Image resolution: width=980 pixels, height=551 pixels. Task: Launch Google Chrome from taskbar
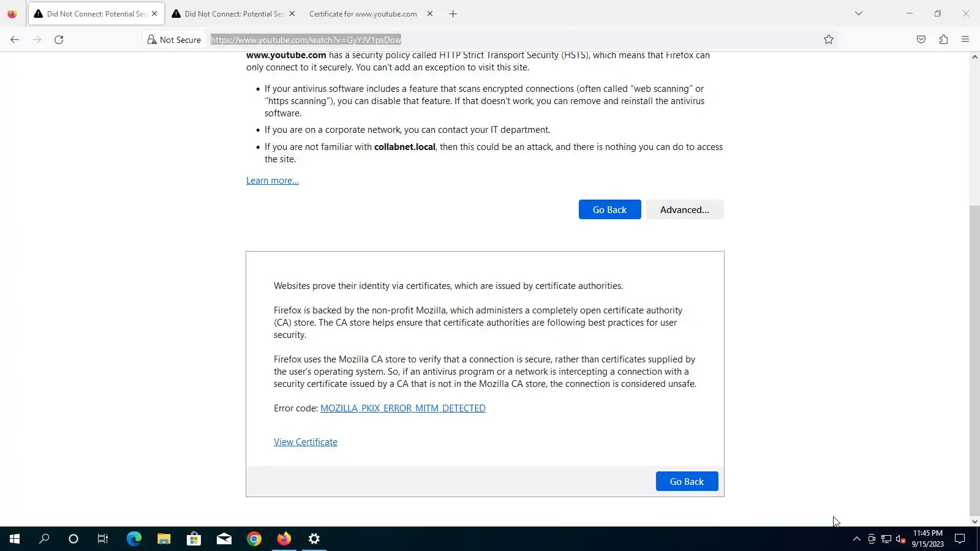254,539
